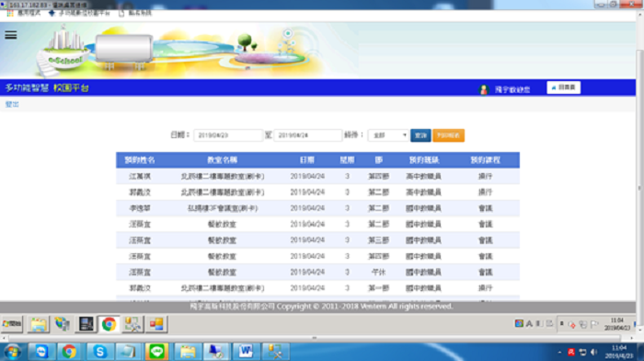This screenshot has width=644, height=361.
Task: Click the classroom cell in the third row
Action: (223, 208)
